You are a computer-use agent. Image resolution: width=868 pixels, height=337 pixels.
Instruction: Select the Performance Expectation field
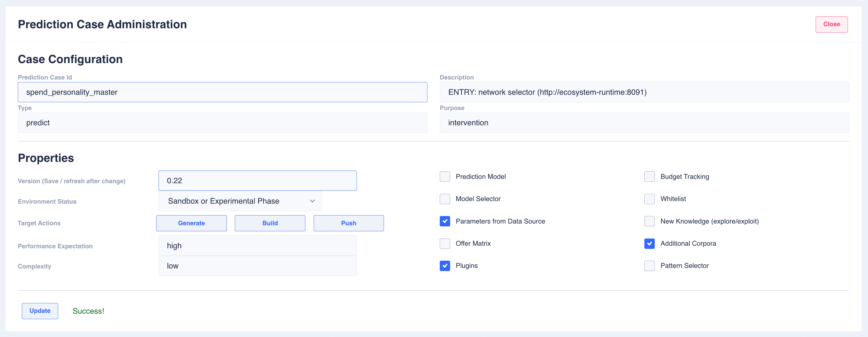click(x=257, y=246)
